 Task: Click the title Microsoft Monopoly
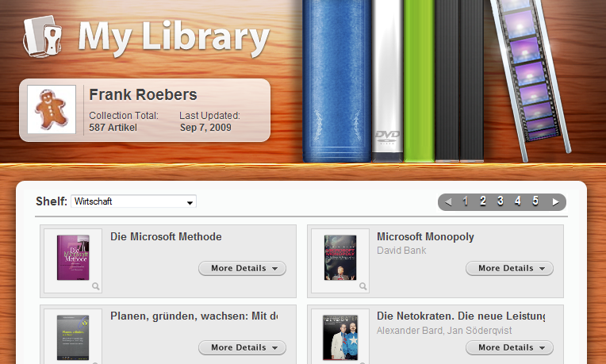pos(425,237)
